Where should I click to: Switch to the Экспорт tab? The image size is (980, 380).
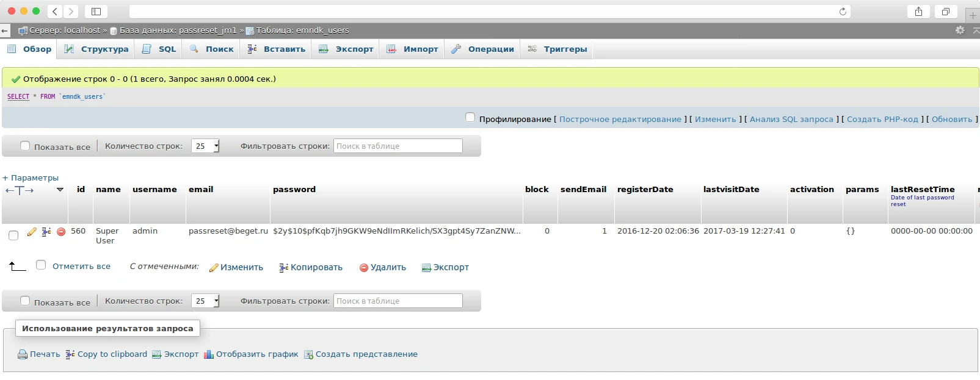[x=346, y=49]
